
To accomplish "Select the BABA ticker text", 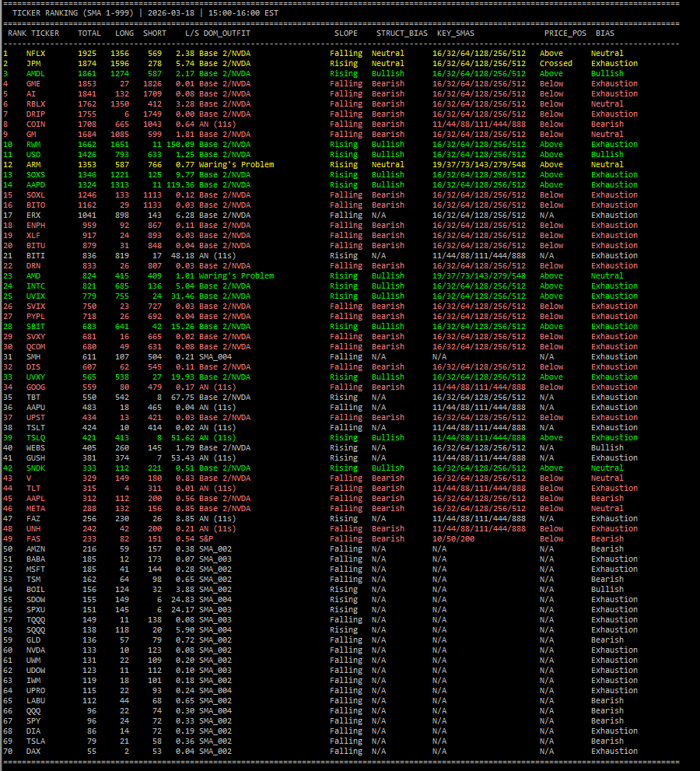I will [x=36, y=559].
